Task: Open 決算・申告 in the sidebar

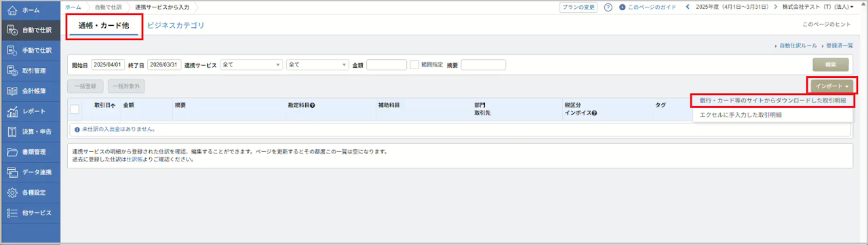Action: click(x=30, y=132)
